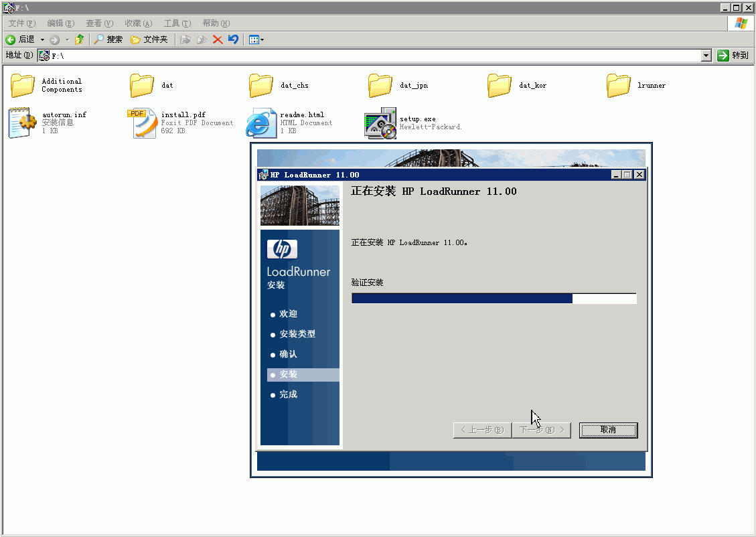
Task: Click the HP logo in installer sidebar
Action: tap(282, 248)
